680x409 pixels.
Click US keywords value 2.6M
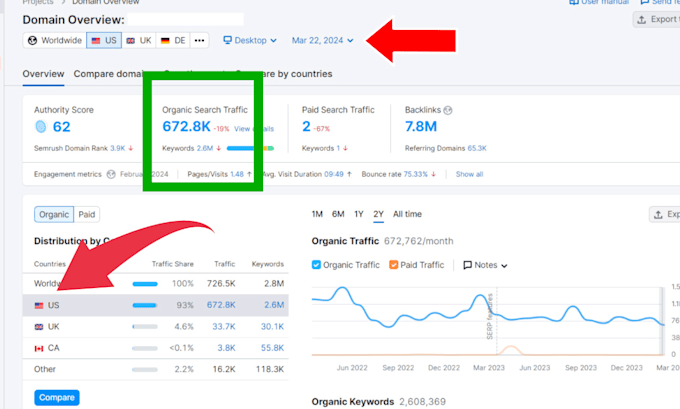pos(274,305)
